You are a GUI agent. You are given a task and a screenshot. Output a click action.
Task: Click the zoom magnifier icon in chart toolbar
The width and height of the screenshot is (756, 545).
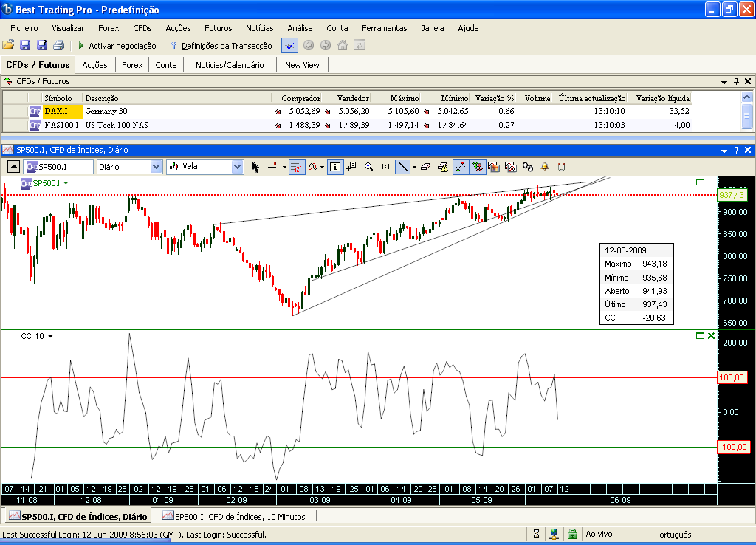[x=369, y=167]
